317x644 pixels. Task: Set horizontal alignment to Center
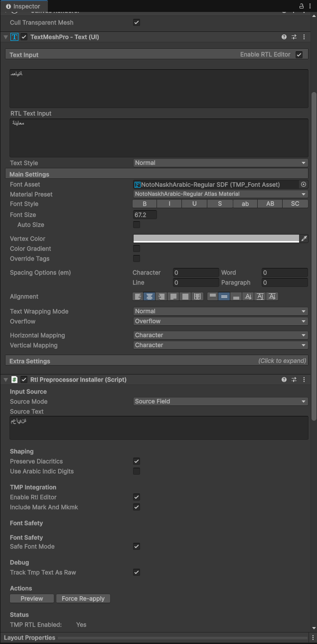coord(149,296)
